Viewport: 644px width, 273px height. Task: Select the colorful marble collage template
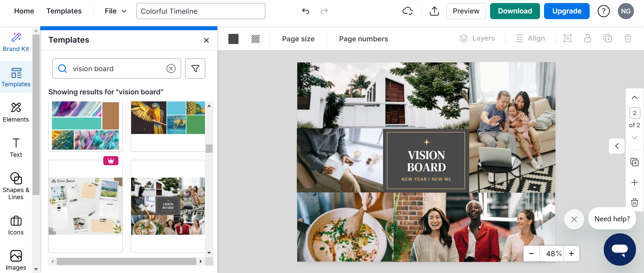tap(86, 126)
